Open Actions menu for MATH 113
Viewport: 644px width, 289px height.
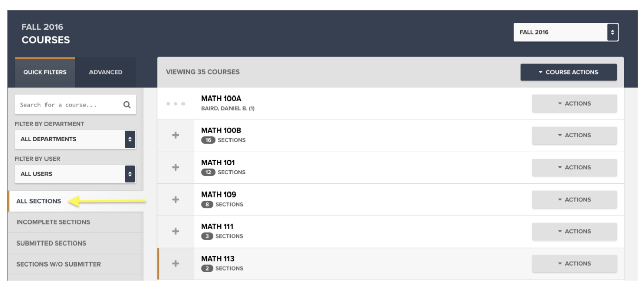pyautogui.click(x=574, y=263)
